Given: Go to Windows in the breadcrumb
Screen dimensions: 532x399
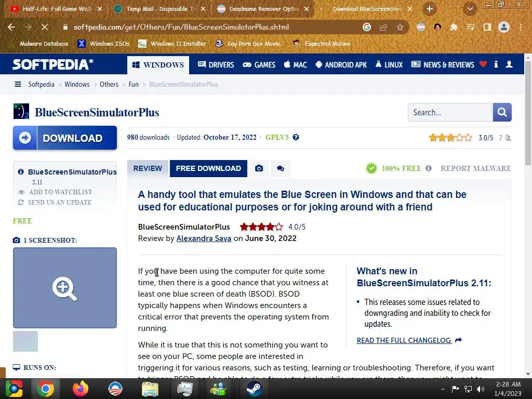Looking at the screenshot, I should click(x=77, y=84).
